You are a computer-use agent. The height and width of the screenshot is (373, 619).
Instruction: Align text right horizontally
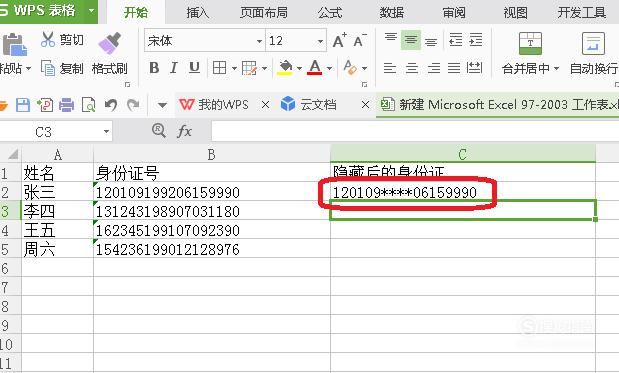(433, 68)
